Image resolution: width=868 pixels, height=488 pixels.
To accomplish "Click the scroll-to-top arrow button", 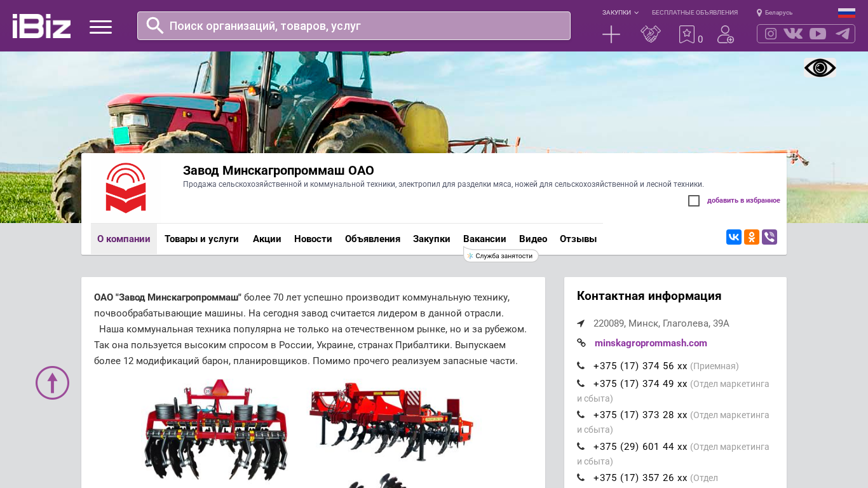I will point(52,383).
